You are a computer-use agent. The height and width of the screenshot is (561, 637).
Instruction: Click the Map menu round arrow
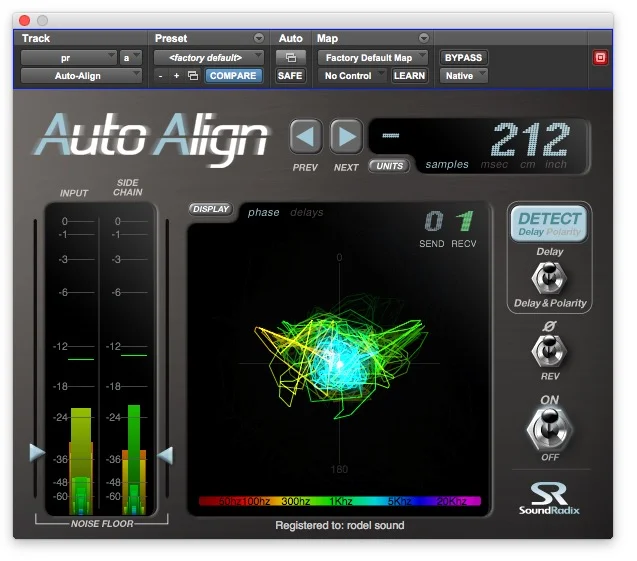point(424,38)
